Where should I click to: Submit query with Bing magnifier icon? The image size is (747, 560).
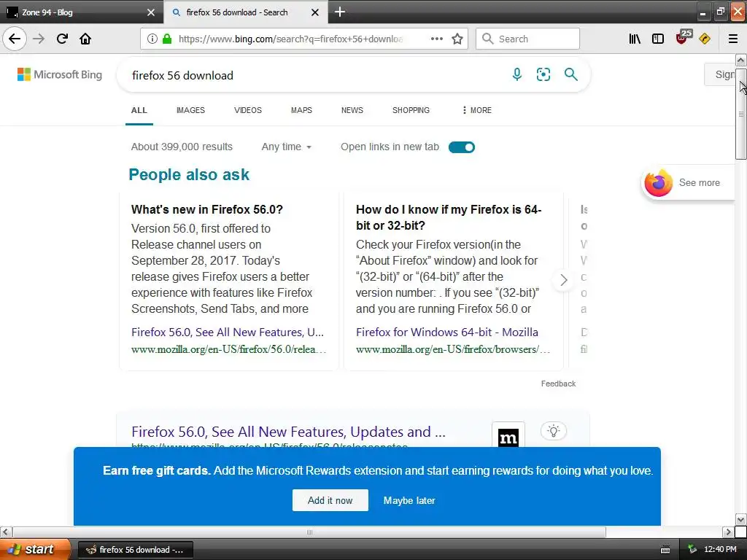click(570, 74)
